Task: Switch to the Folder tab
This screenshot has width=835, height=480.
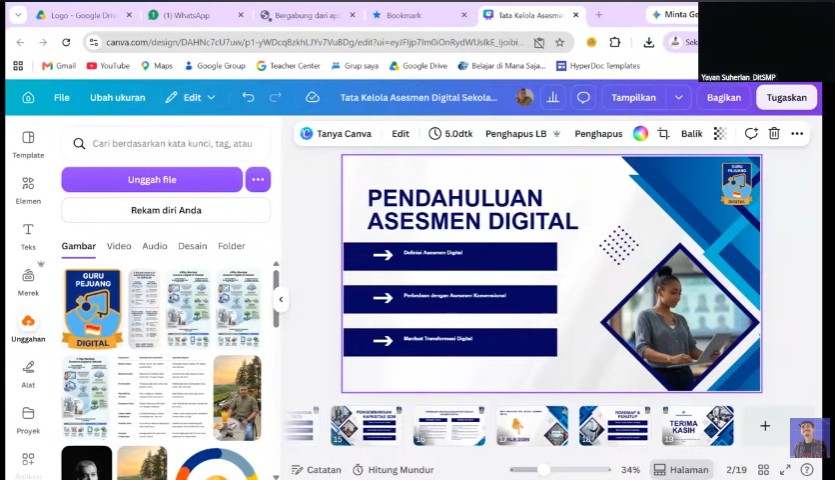Action: point(231,246)
